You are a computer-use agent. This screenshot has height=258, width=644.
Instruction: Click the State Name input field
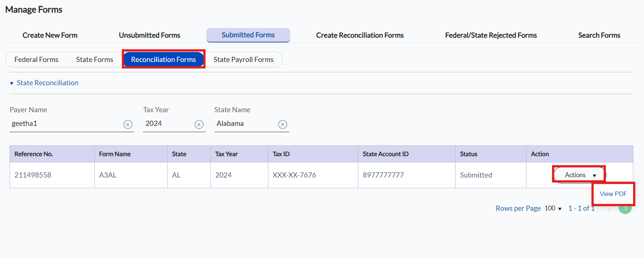[x=245, y=124]
